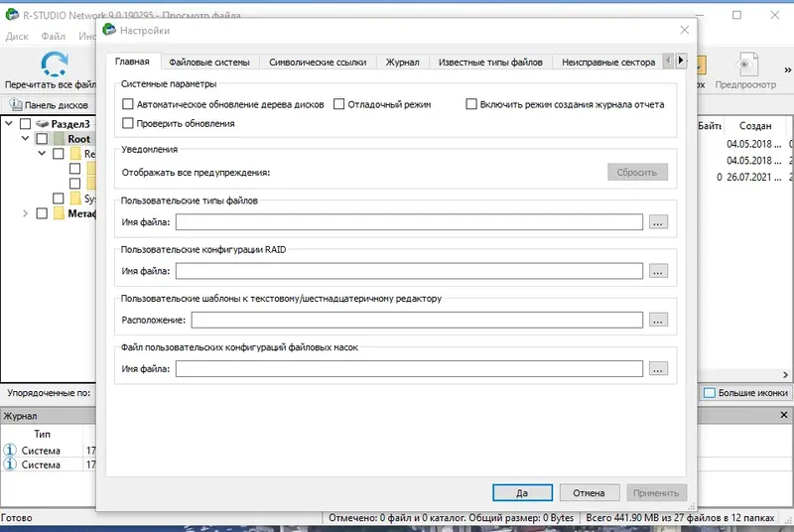Collapse the Раздел3 tree node

(9, 123)
